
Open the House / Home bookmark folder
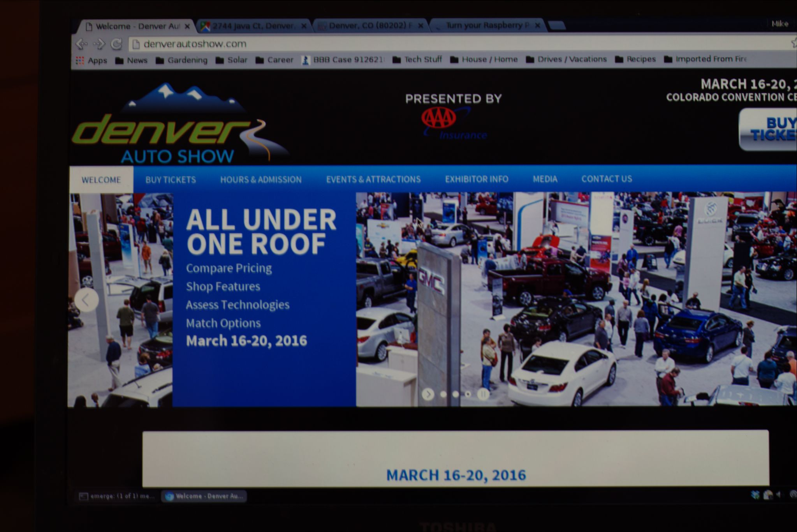(x=484, y=59)
